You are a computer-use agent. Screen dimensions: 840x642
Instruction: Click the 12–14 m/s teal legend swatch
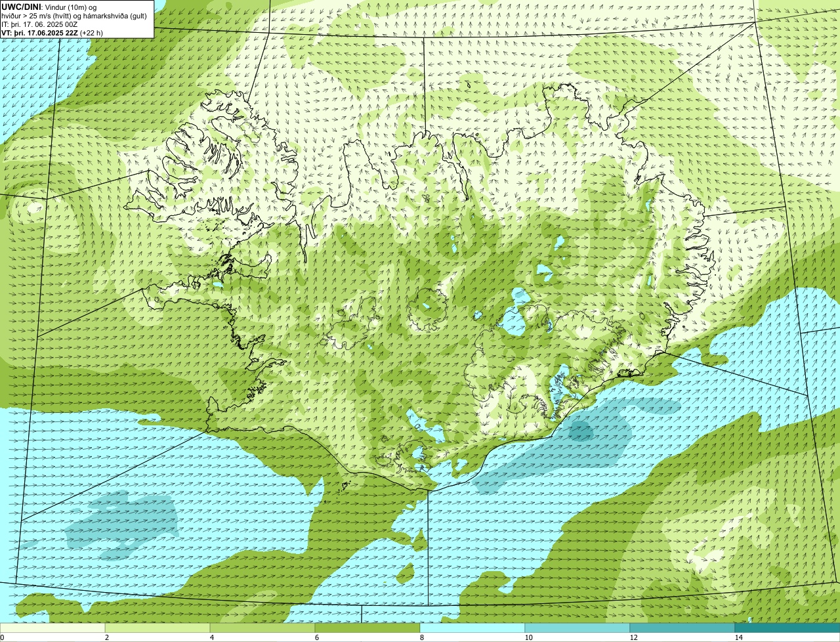tap(682, 628)
